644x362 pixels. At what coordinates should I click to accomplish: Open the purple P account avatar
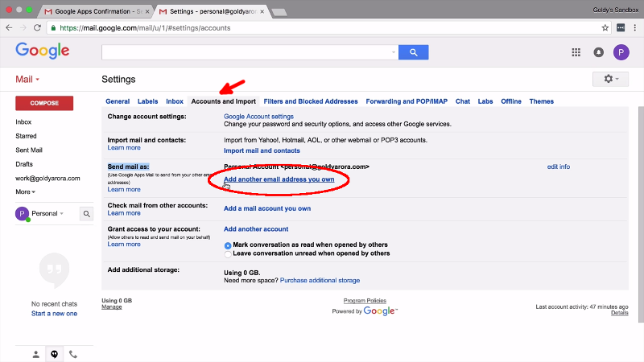pyautogui.click(x=621, y=52)
